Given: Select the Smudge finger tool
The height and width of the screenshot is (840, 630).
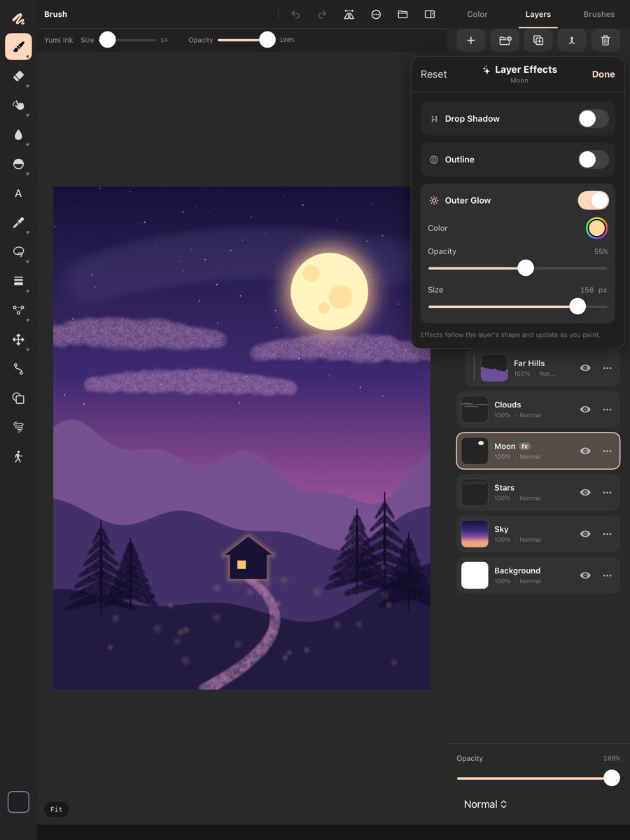Looking at the screenshot, I should 18,106.
